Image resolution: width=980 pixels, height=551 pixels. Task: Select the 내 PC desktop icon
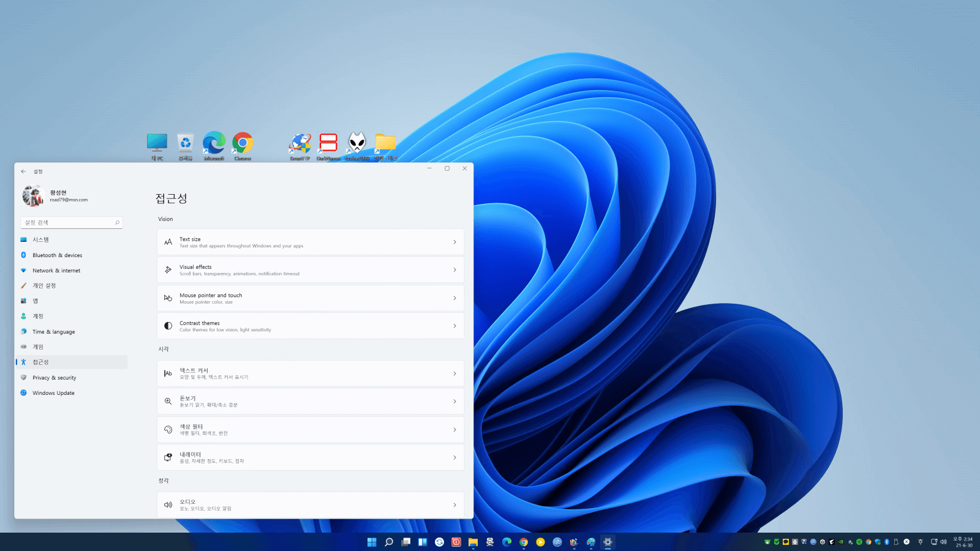157,147
